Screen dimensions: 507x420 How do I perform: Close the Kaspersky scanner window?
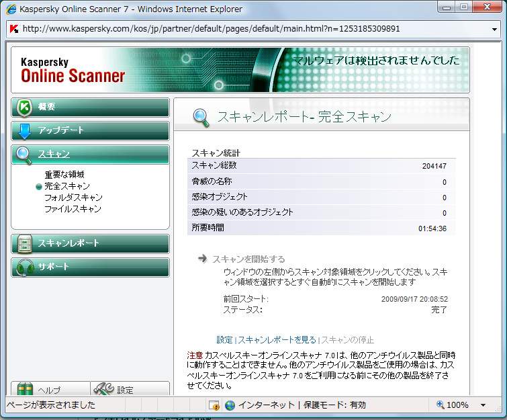[488, 7]
